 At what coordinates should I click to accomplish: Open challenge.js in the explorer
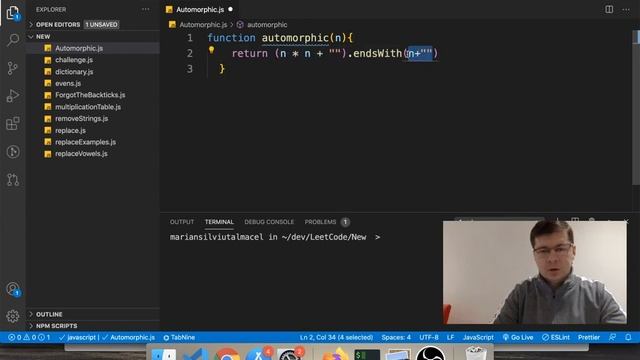tap(74, 60)
